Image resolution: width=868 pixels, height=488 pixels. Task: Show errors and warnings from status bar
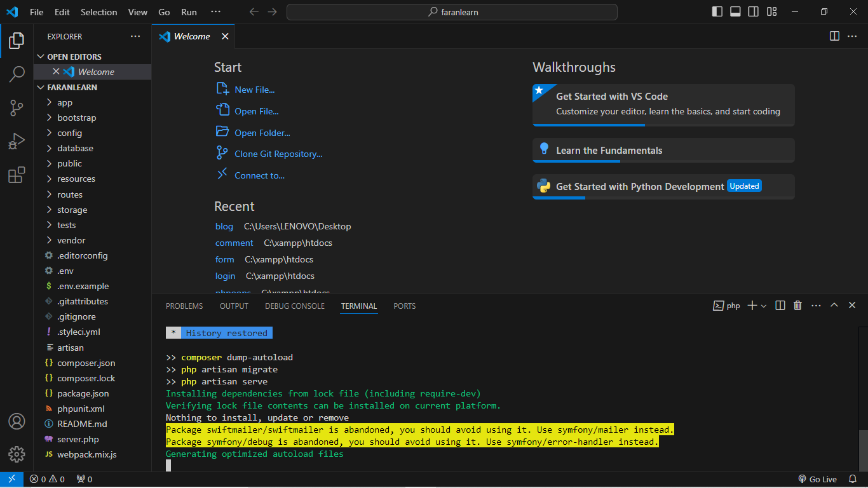pos(47,480)
